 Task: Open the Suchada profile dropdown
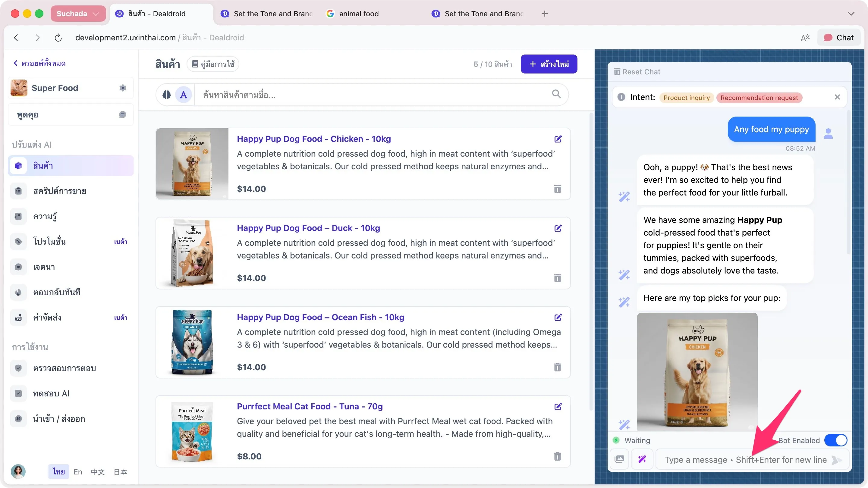click(78, 14)
